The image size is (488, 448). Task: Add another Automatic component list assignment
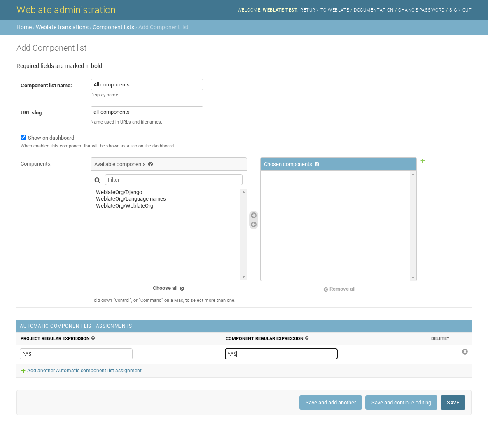pyautogui.click(x=84, y=371)
